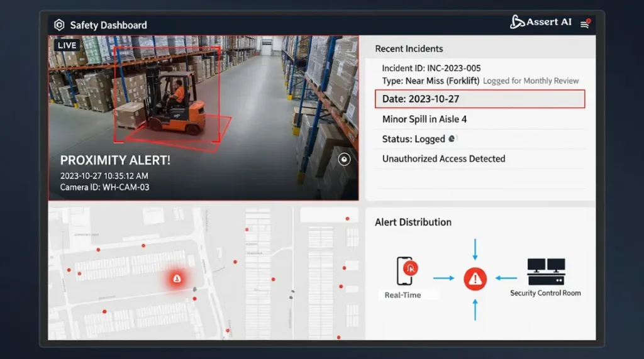Toggle the LIVE badge on camera feed
The width and height of the screenshot is (644, 359).
(66, 45)
